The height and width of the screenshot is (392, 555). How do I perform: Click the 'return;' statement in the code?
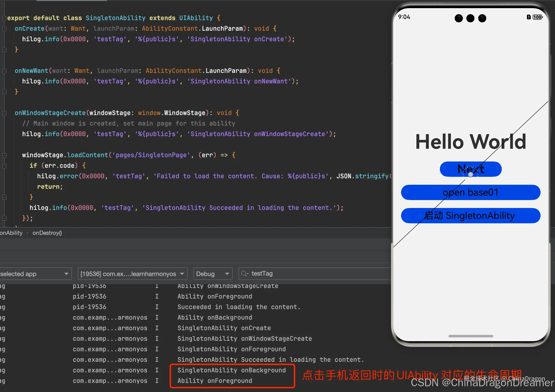tap(50, 187)
